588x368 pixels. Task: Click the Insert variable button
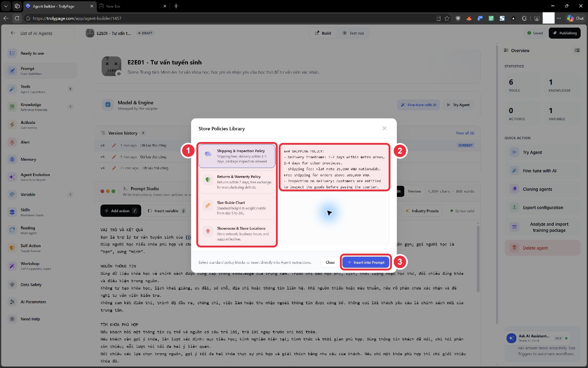[167, 211]
